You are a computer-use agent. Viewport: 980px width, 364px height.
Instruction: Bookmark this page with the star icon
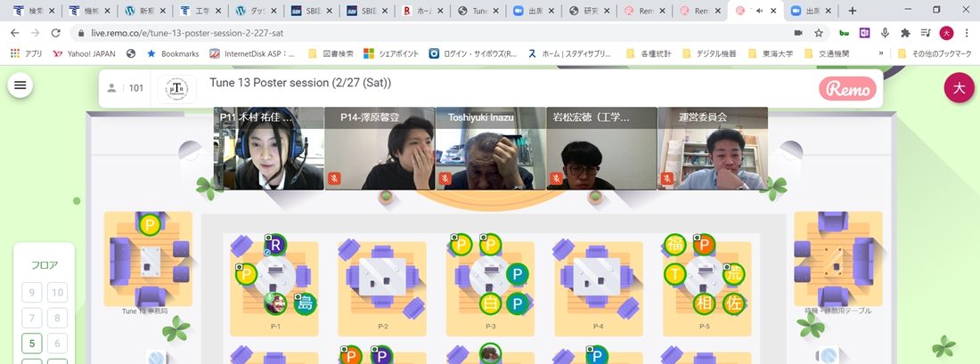818,33
